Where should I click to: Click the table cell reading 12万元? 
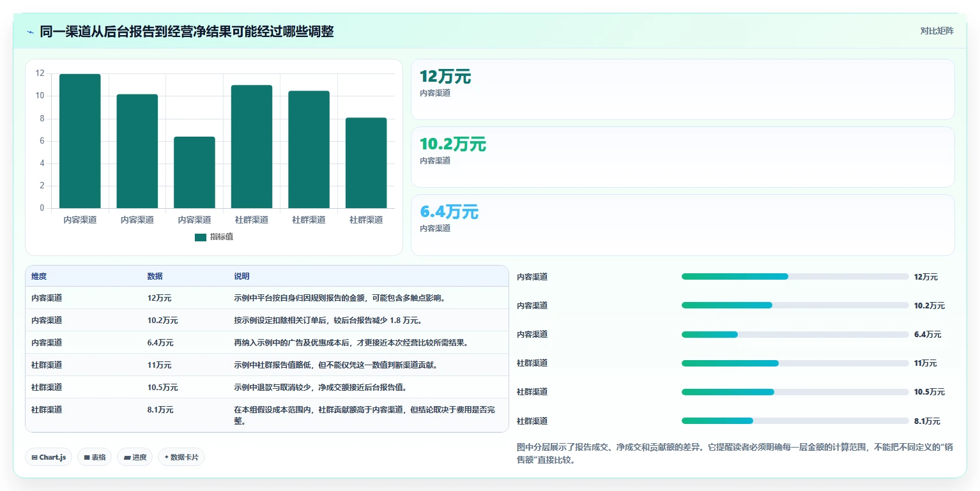[x=159, y=298]
